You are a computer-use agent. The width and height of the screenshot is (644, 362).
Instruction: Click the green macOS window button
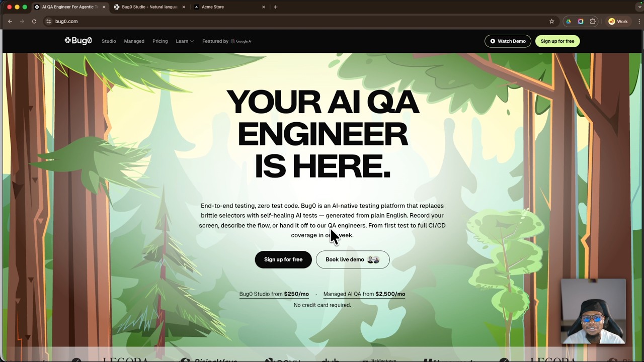tap(25, 7)
